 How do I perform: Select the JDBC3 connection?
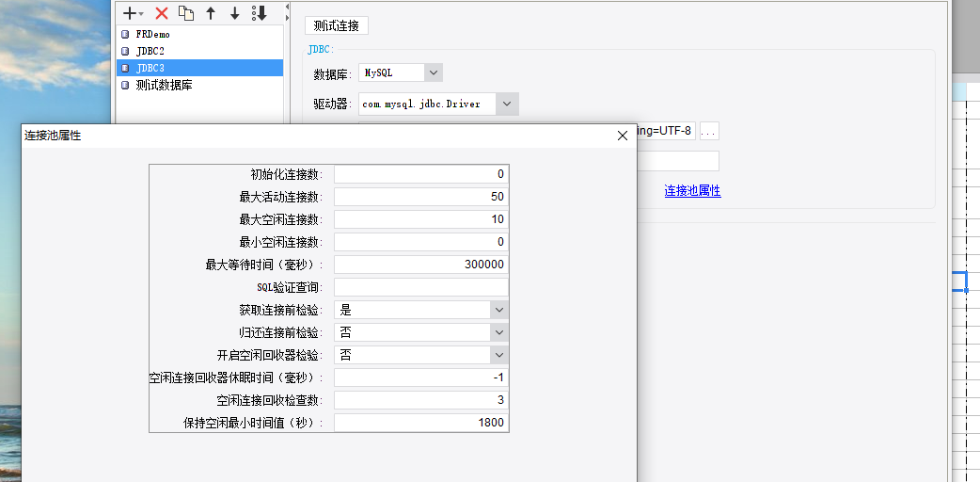200,68
